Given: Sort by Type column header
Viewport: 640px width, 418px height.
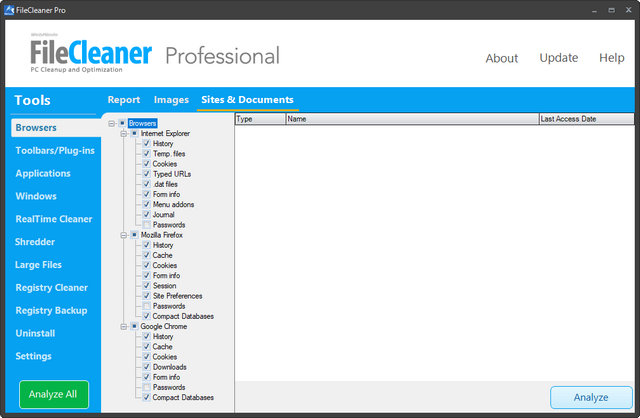Looking at the screenshot, I should (260, 119).
